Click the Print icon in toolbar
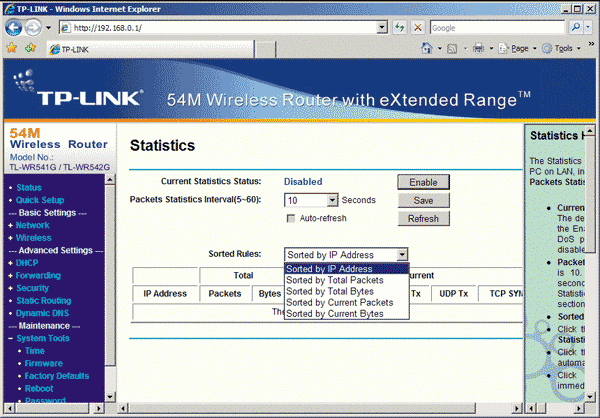Screen dimensions: 600x418 pyautogui.click(x=478, y=48)
